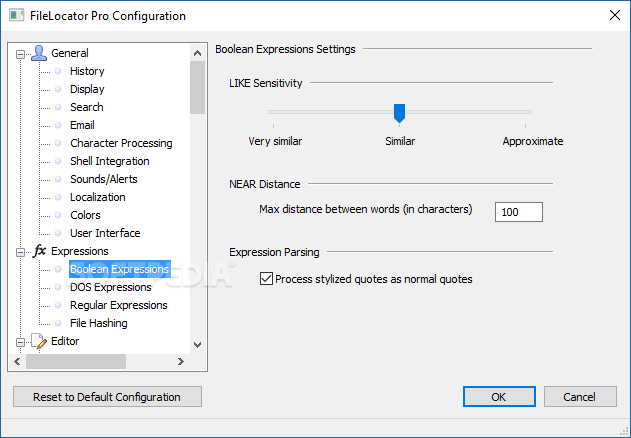This screenshot has height=438, width=631.
Task: Open the Colors settings page
Action: 85,215
